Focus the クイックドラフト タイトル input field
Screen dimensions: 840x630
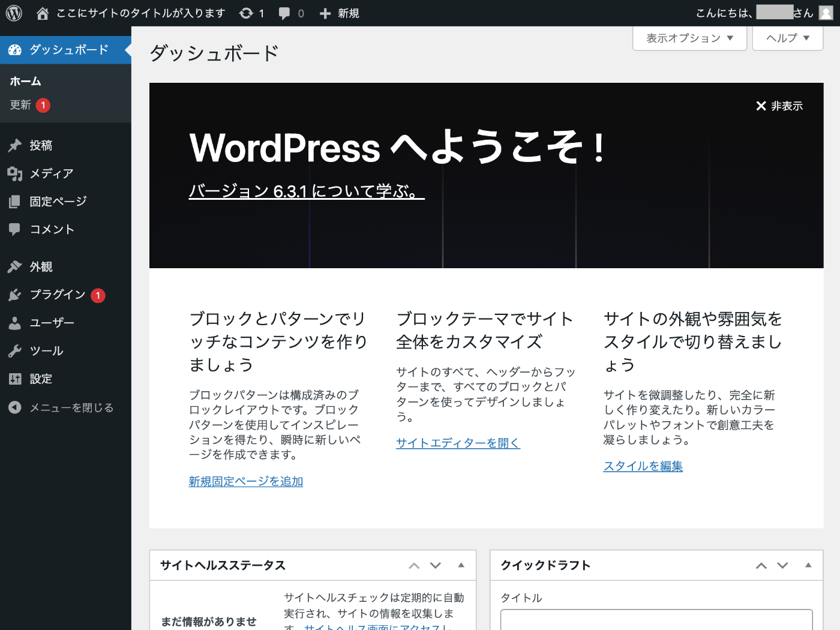tap(656, 620)
